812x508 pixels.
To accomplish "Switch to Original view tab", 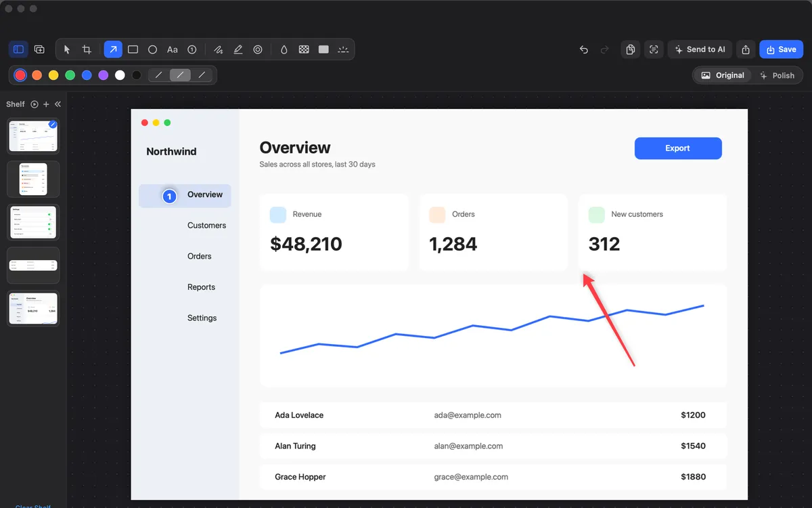I will pos(723,75).
